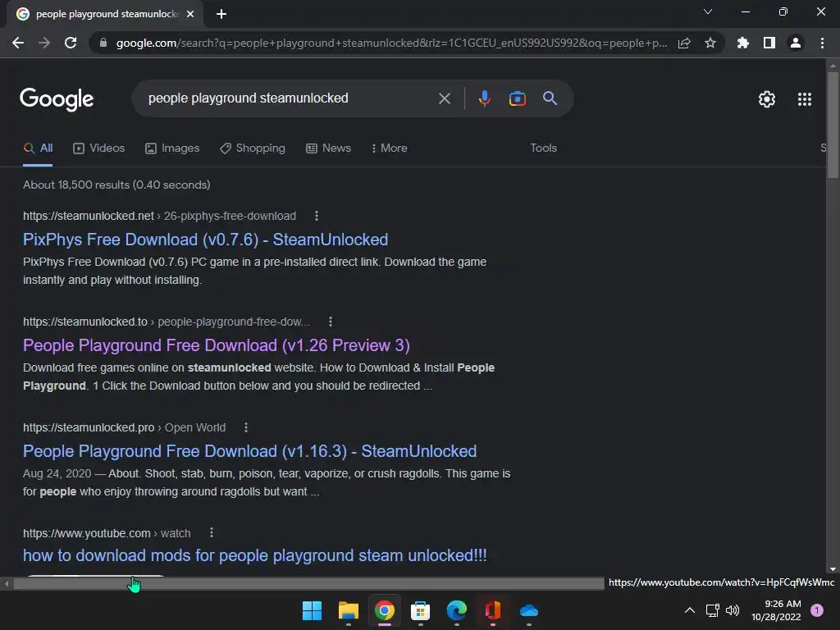This screenshot has height=630, width=840.
Task: Open Office from taskbar
Action: [x=492, y=610]
